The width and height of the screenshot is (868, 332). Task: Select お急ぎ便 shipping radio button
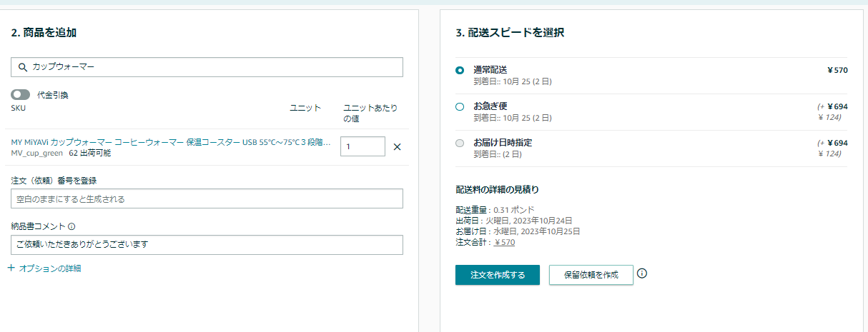tap(460, 106)
